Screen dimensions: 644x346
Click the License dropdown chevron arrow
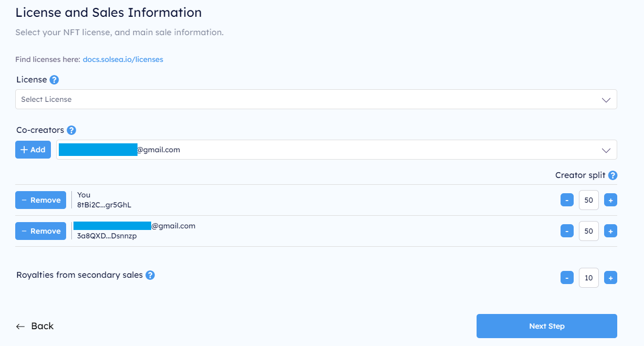point(606,100)
